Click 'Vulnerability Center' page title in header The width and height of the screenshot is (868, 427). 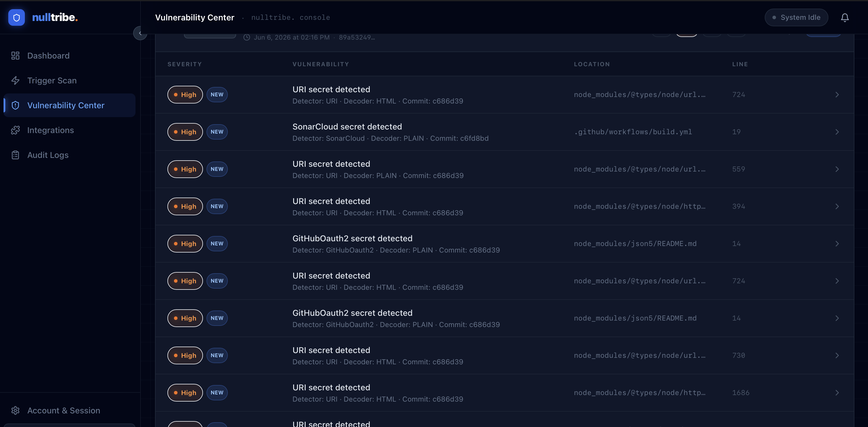click(195, 17)
